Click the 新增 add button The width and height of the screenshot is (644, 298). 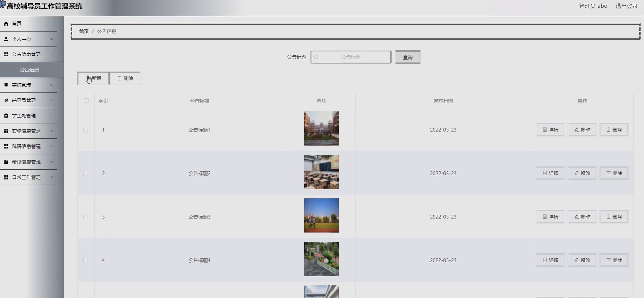(x=93, y=78)
